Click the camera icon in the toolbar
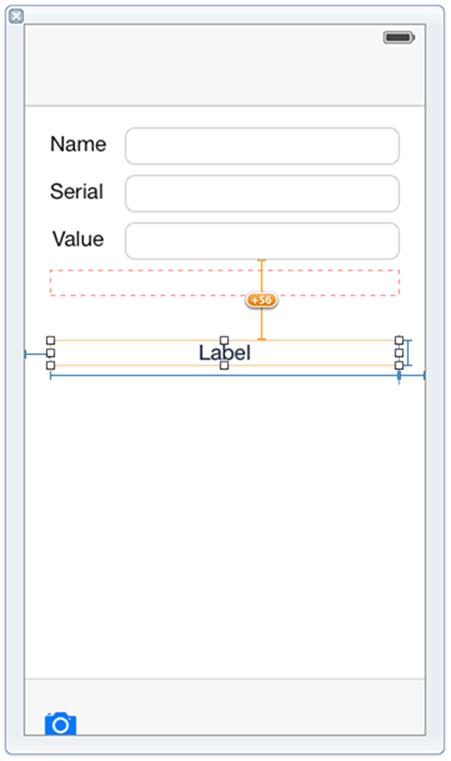Viewport: 451px width, 761px height. (61, 724)
